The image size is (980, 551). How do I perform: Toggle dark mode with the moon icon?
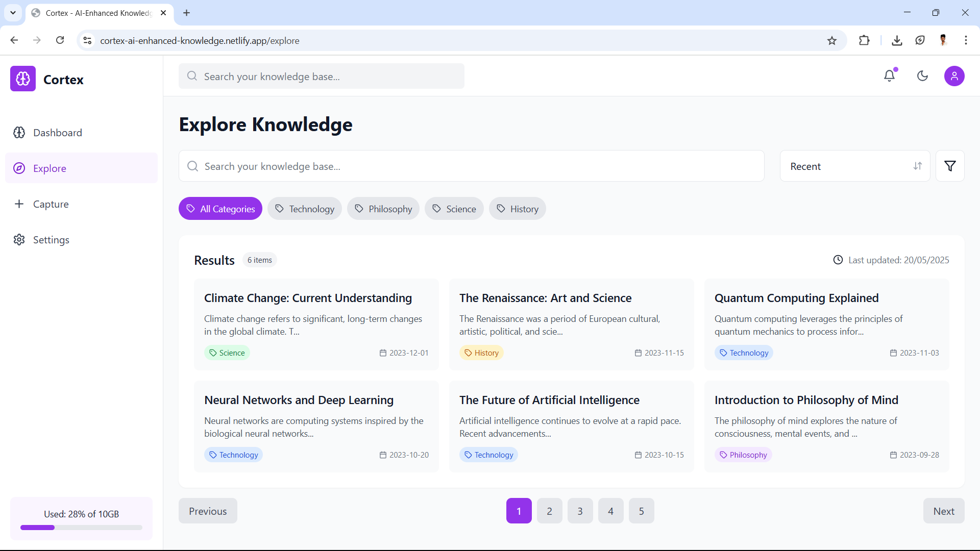922,76
